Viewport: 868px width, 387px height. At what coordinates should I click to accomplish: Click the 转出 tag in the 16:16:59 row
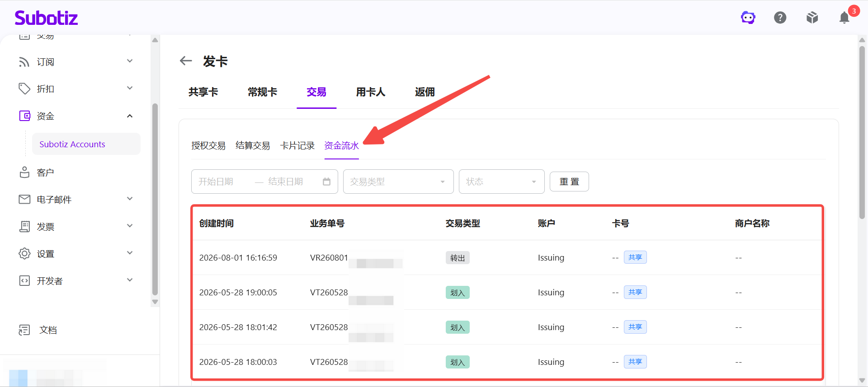(458, 258)
